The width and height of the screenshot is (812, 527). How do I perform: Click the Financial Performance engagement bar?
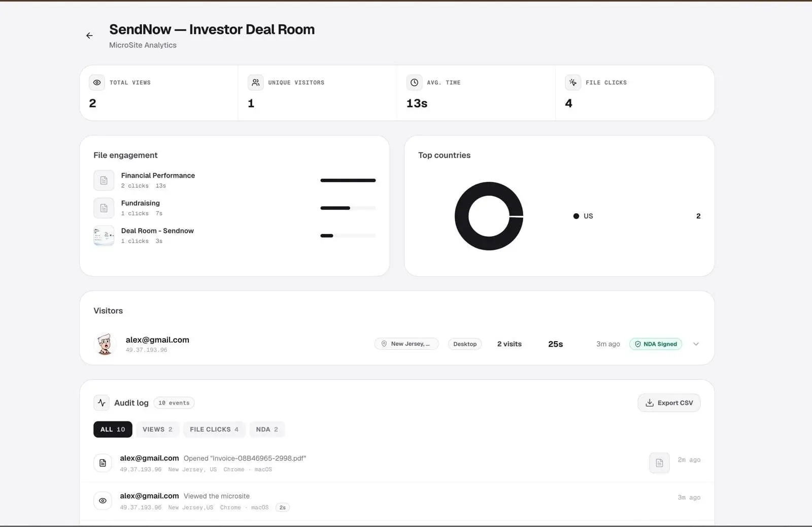(348, 180)
